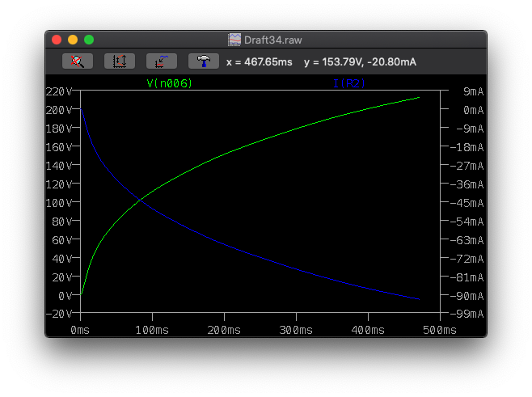Click the 200ms time axis label
The width and height of the screenshot is (532, 397).
pos(224,330)
